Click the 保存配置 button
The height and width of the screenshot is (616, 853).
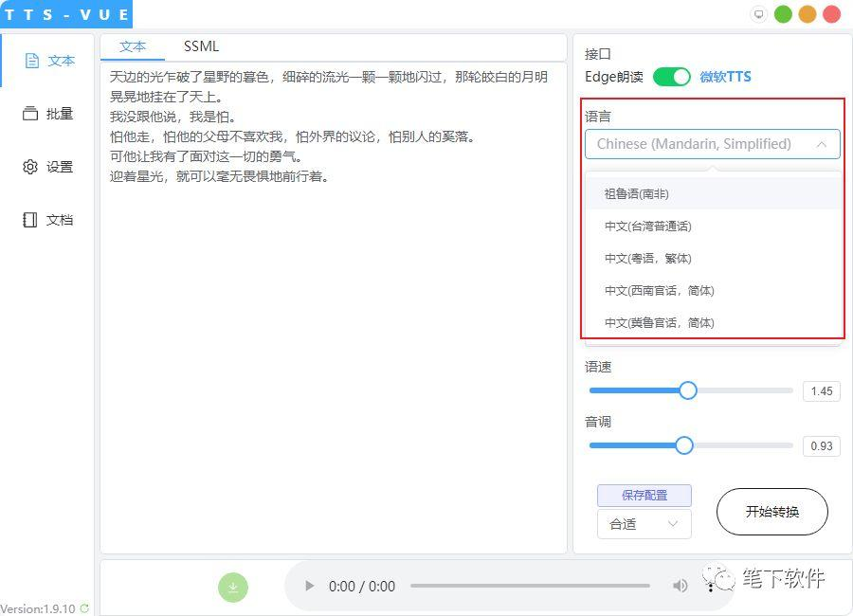point(644,496)
